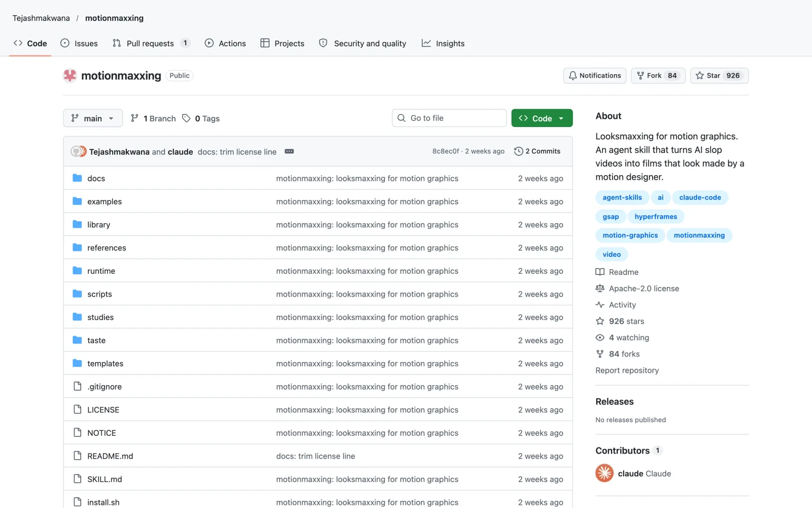The width and height of the screenshot is (812, 508).
Task: Click the .gitignore file icon
Action: tap(77, 386)
